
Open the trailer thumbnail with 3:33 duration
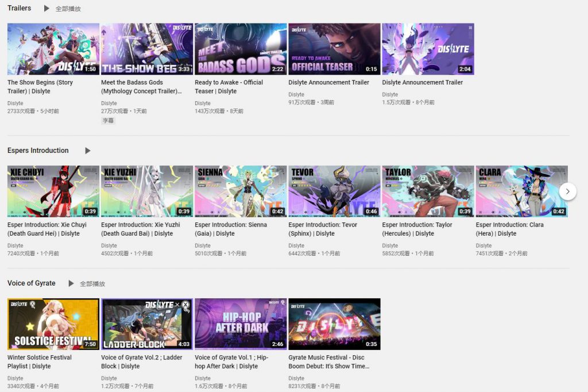click(147, 49)
